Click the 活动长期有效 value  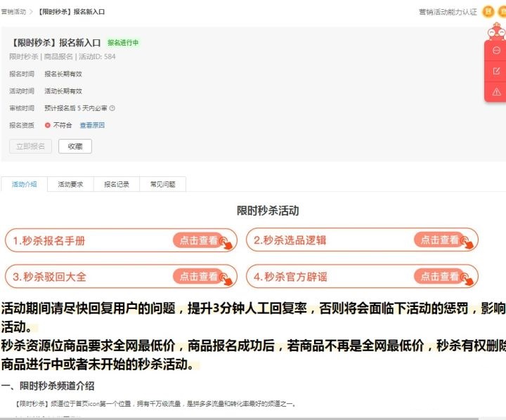coord(63,91)
